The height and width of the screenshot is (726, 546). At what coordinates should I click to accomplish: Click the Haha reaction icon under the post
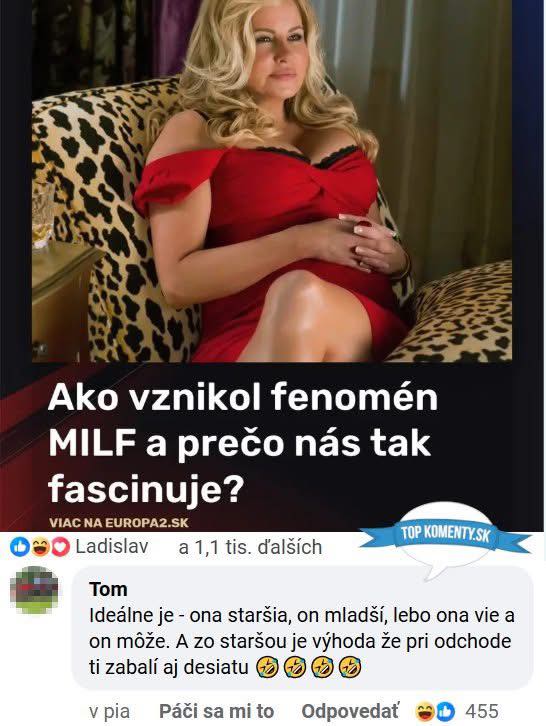tap(40, 548)
